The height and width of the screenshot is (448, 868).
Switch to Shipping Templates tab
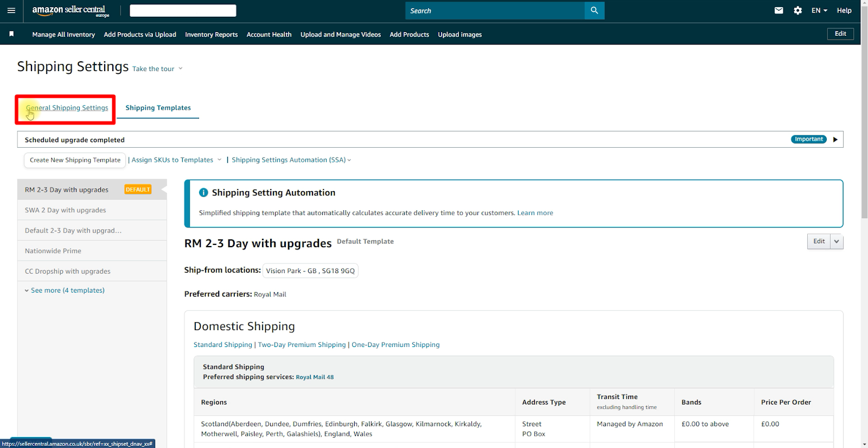tap(158, 108)
